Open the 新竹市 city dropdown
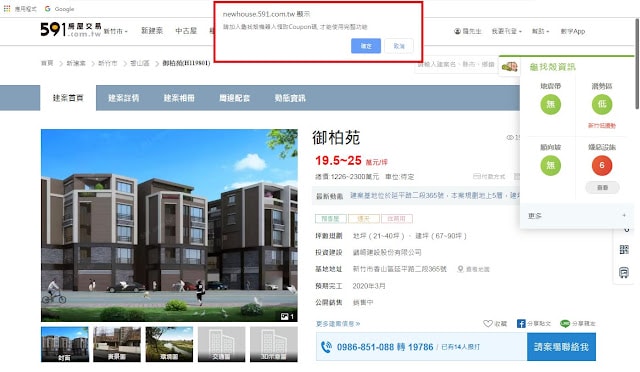This screenshot has width=640, height=372. (x=116, y=31)
